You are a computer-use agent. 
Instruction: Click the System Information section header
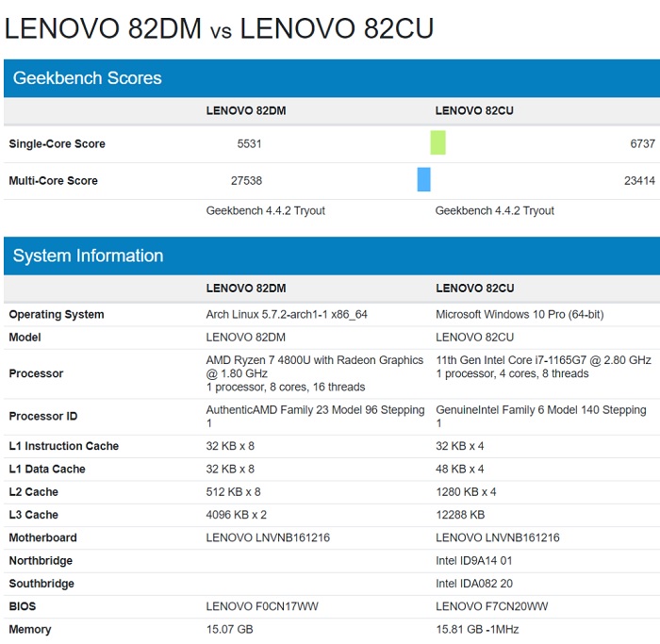[x=332, y=256]
